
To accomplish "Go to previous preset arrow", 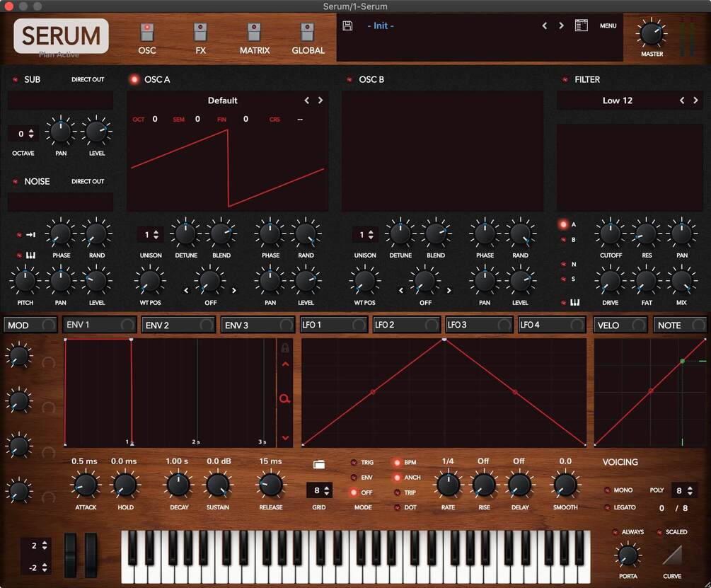I will 545,25.
